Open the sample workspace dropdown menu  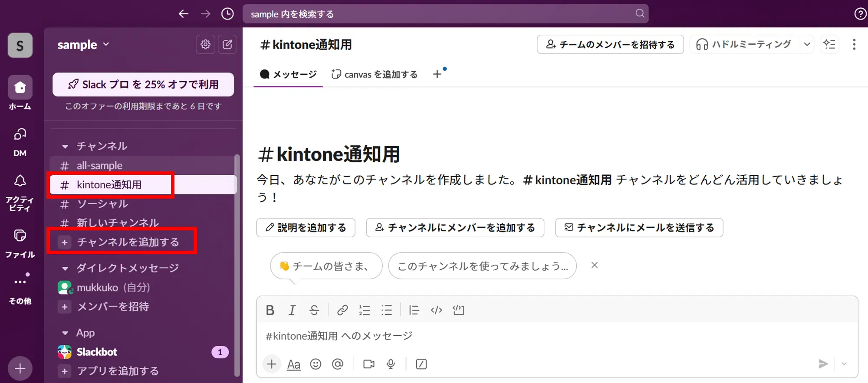(x=83, y=45)
